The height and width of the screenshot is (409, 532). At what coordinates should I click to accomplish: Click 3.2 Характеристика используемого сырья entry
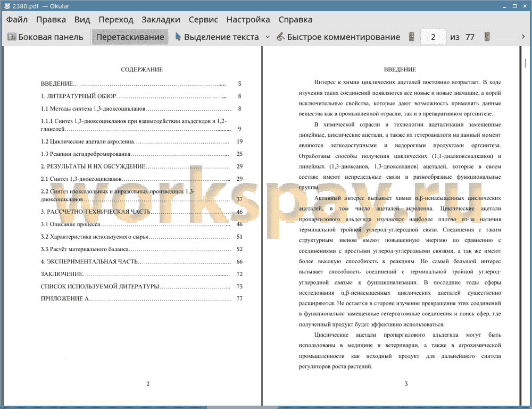point(142,237)
